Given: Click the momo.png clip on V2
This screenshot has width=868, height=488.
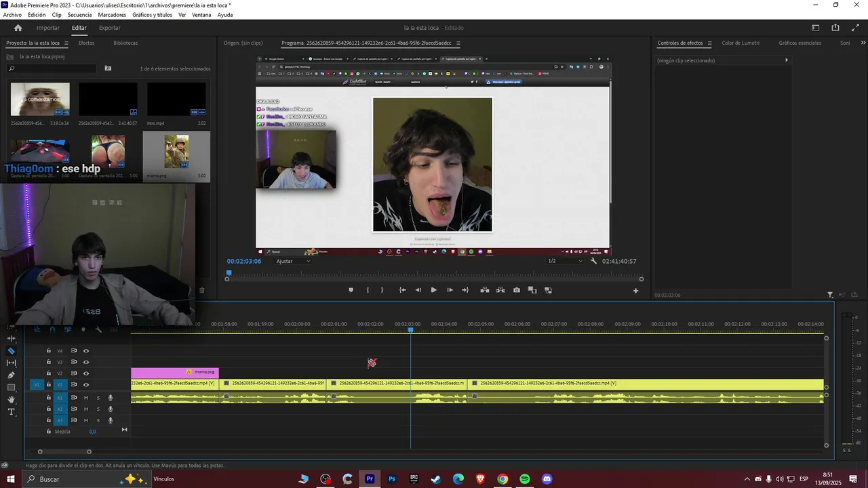Looking at the screenshot, I should point(175,372).
